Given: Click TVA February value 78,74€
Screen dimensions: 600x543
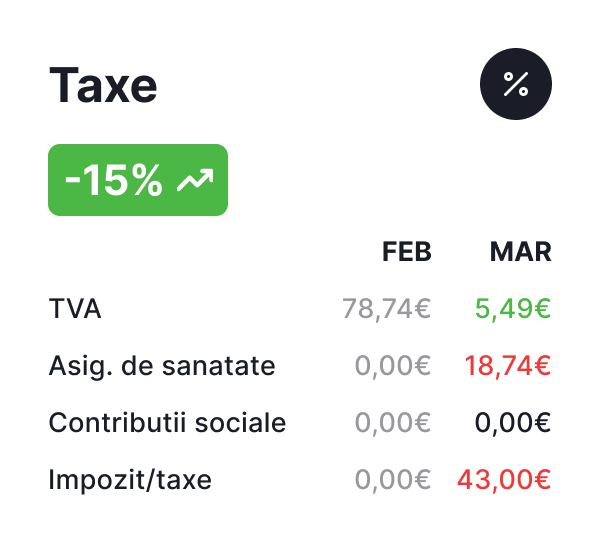Looking at the screenshot, I should 386,309.
